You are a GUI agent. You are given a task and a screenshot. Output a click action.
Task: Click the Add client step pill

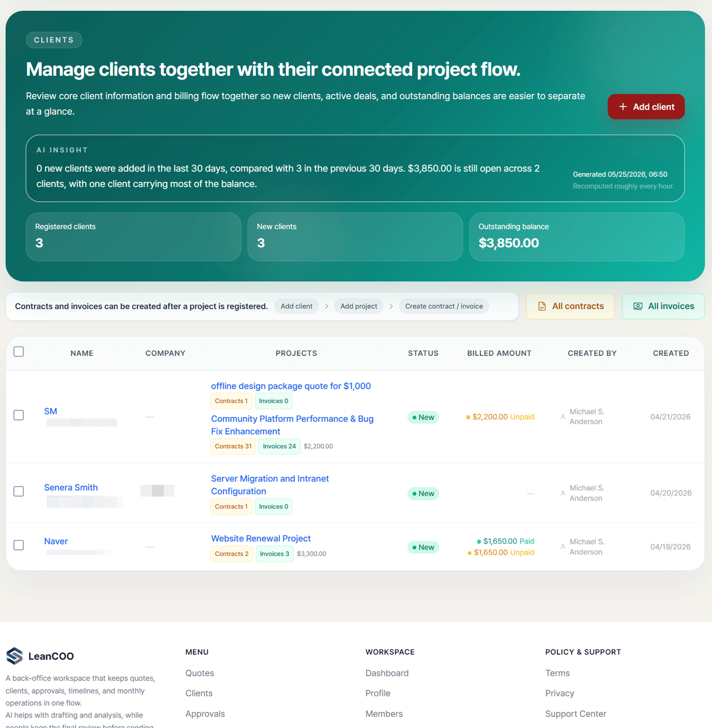[x=296, y=306]
